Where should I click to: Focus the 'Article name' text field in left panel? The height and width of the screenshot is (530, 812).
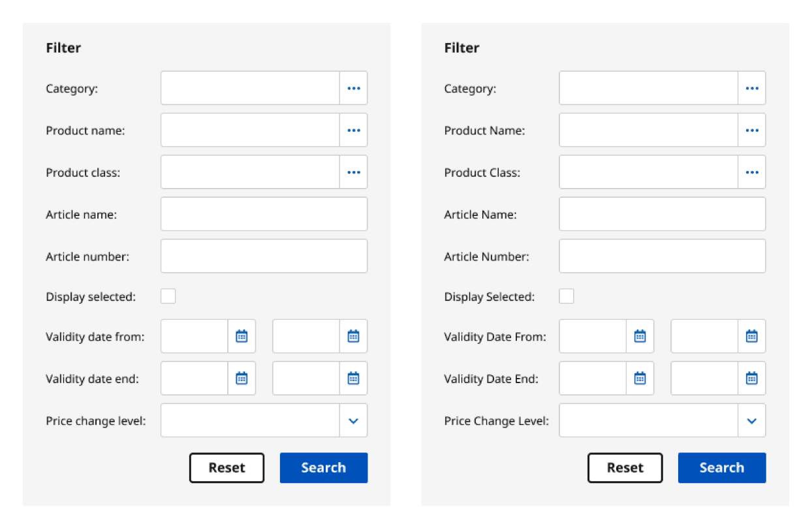point(264,214)
